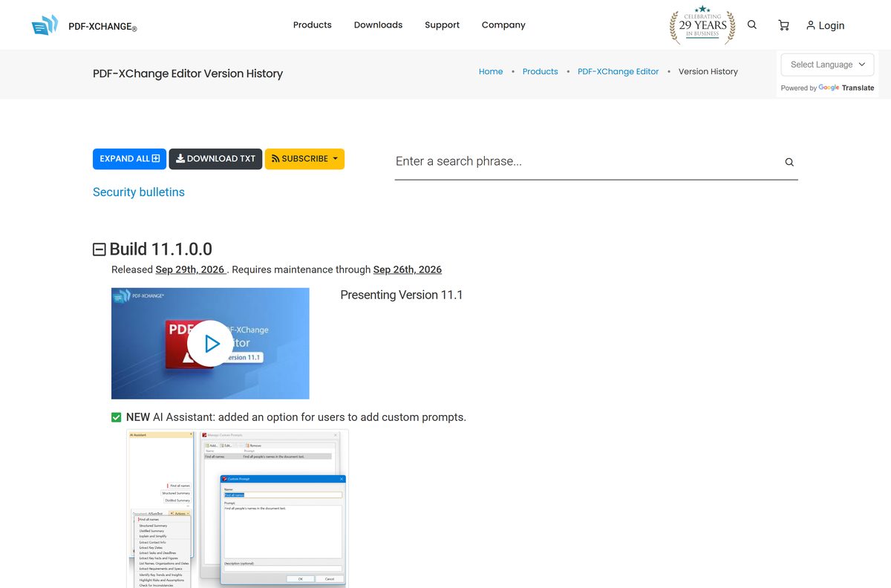Open the Downloads menu

click(x=378, y=24)
